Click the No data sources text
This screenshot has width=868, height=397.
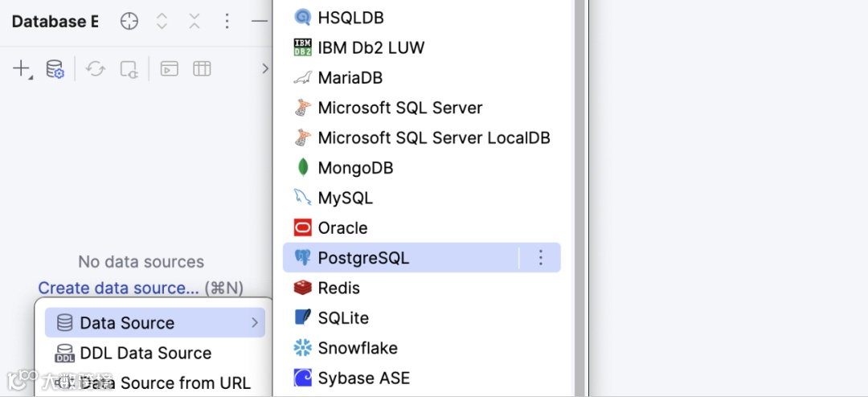[x=141, y=261]
